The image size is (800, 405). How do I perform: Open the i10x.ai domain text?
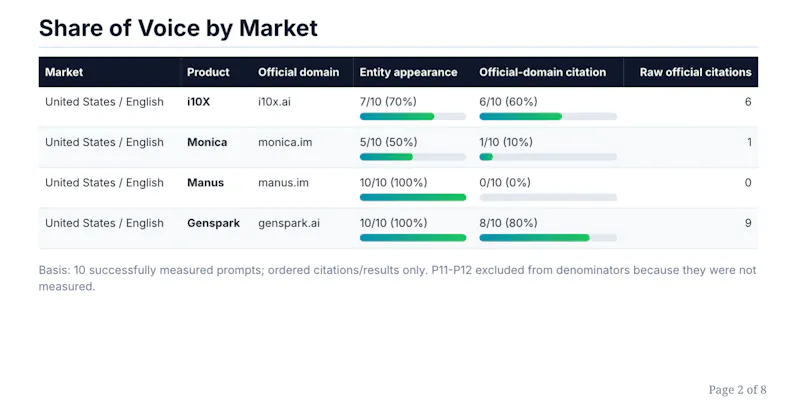click(274, 102)
